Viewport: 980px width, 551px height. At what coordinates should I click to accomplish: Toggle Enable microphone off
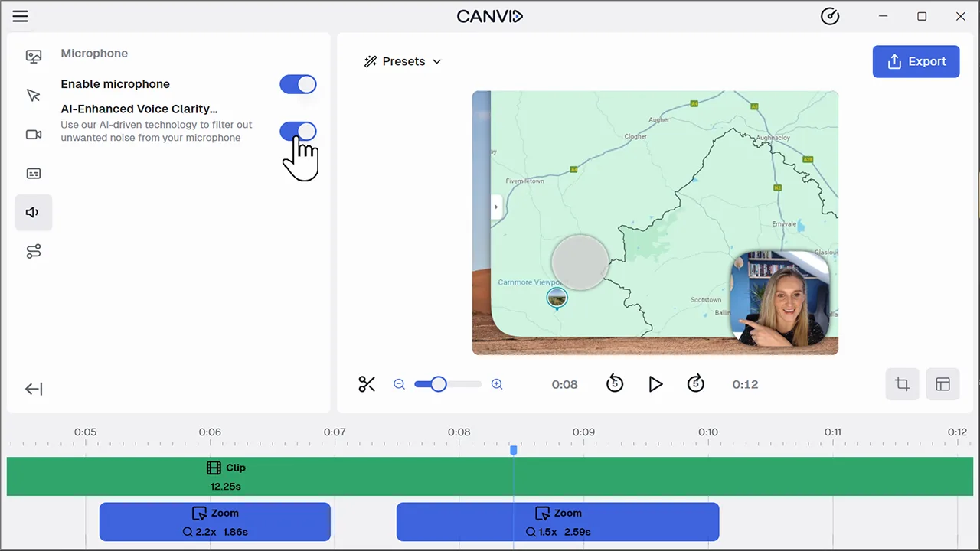point(298,84)
